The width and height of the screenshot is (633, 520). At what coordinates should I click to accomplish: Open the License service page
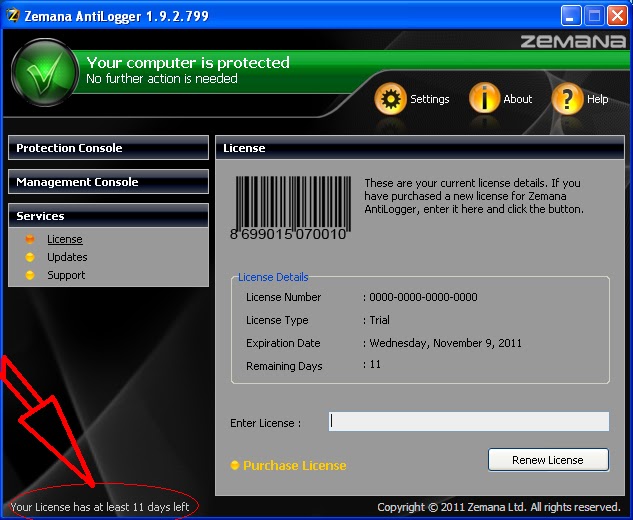[x=65, y=239]
